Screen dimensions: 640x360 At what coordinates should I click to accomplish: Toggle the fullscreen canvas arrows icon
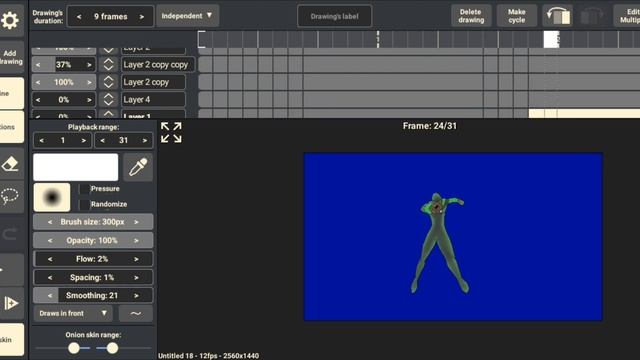[x=171, y=133]
